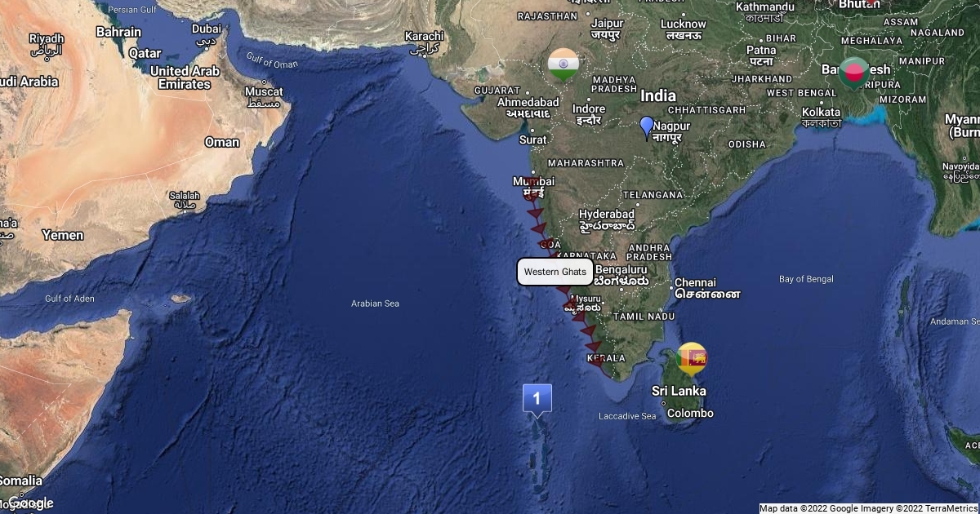Viewport: 980px width, 514px height.
Task: Click the Western Ghats tooltip label
Action: pyautogui.click(x=555, y=272)
